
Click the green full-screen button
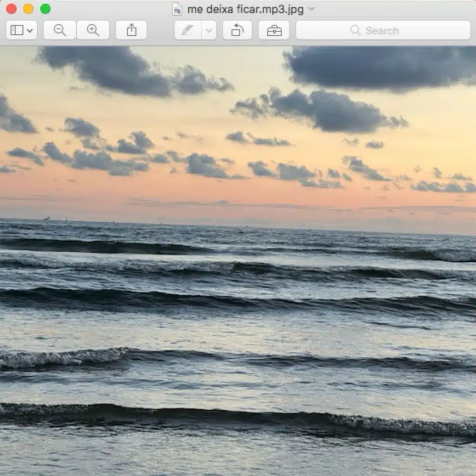tap(45, 9)
